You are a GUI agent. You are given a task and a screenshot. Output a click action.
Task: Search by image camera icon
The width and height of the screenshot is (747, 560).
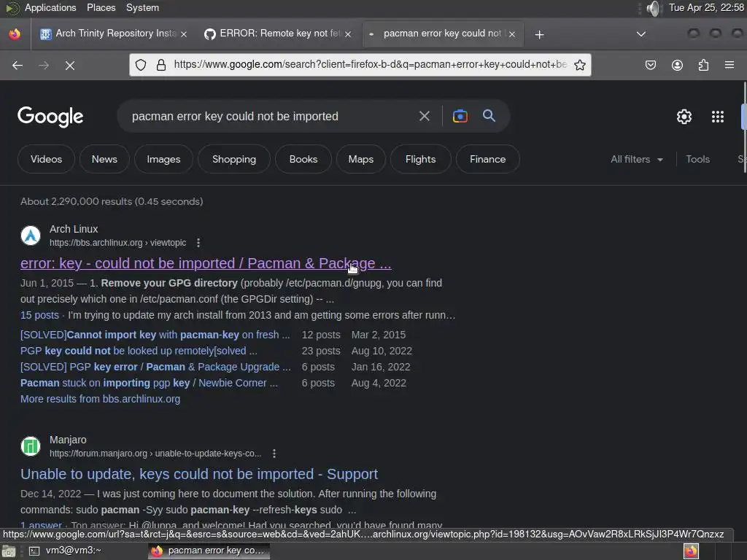[x=460, y=116]
